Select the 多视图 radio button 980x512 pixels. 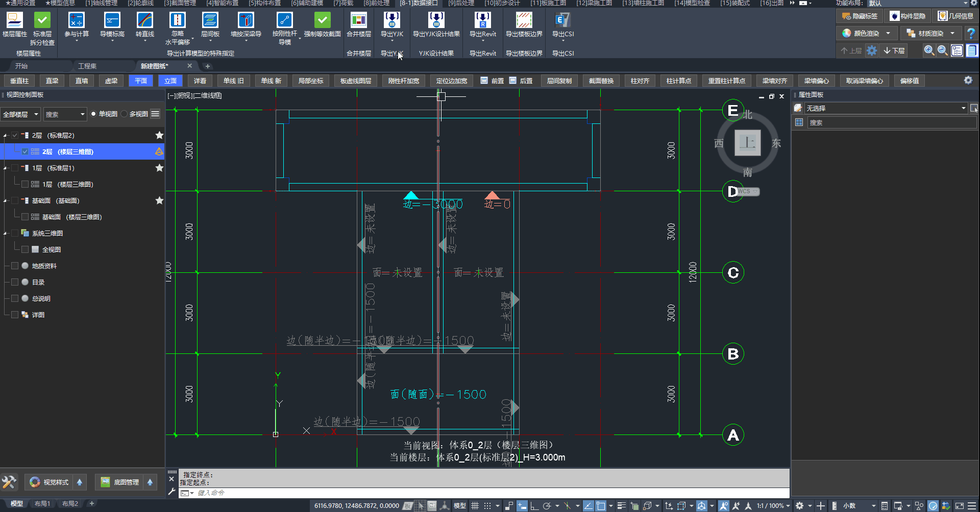124,114
